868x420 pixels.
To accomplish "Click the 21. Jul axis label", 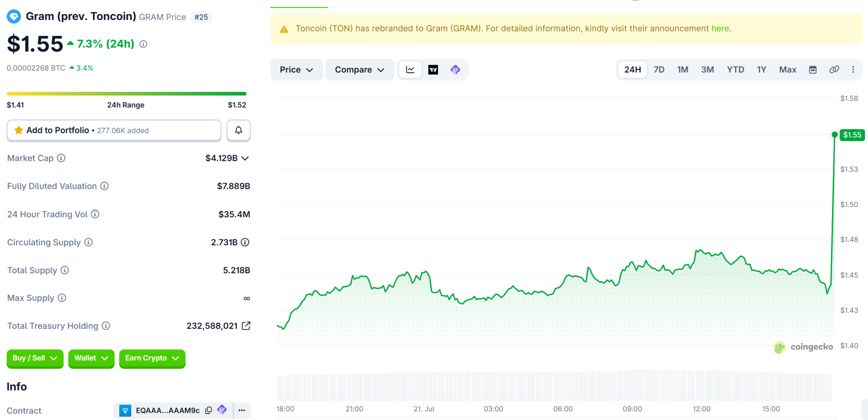I will coord(424,409).
